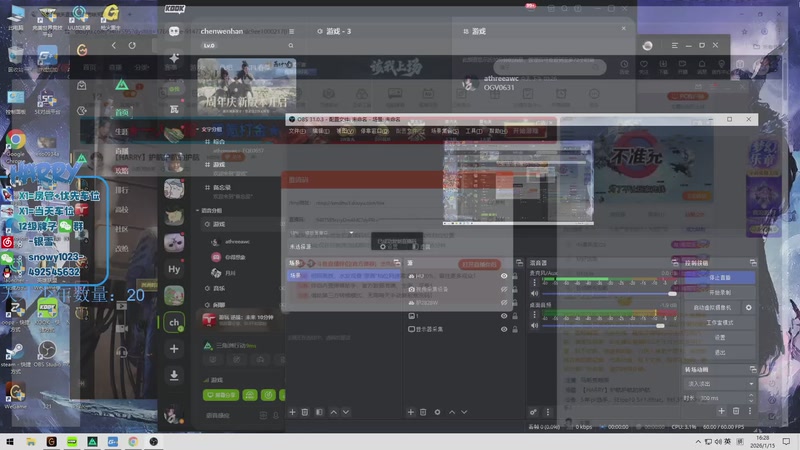Toggle visibility of 显示器采集 source
The width and height of the screenshot is (800, 450).
coord(504,330)
